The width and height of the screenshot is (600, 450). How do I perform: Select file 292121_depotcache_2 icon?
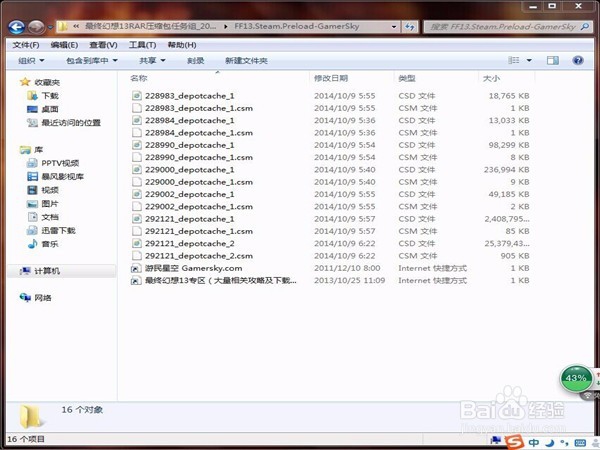pyautogui.click(x=137, y=243)
